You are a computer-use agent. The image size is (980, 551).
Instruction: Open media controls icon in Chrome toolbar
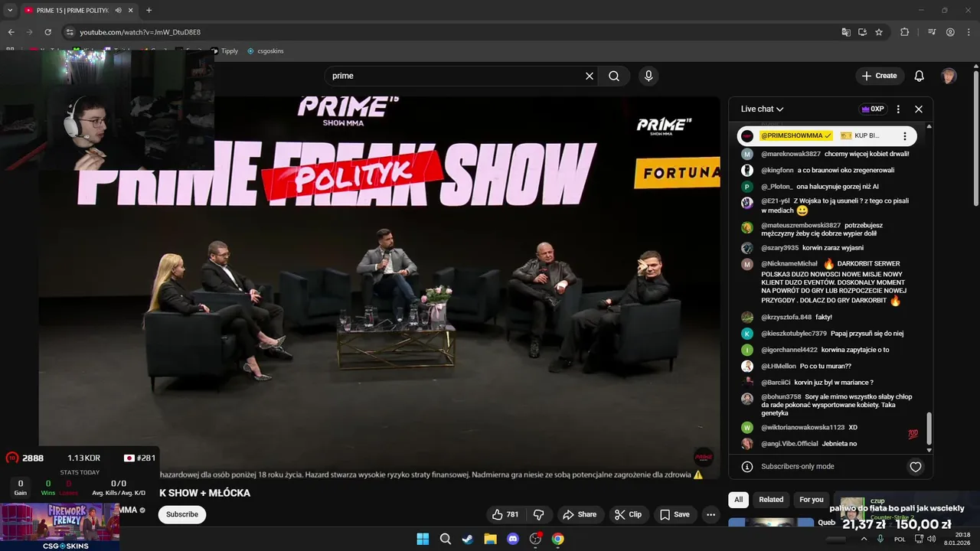coord(932,32)
